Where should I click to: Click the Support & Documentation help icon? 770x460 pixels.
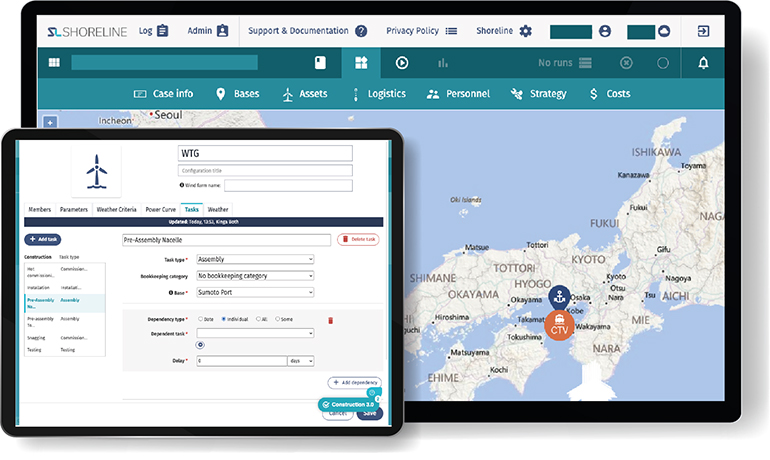[x=361, y=31]
